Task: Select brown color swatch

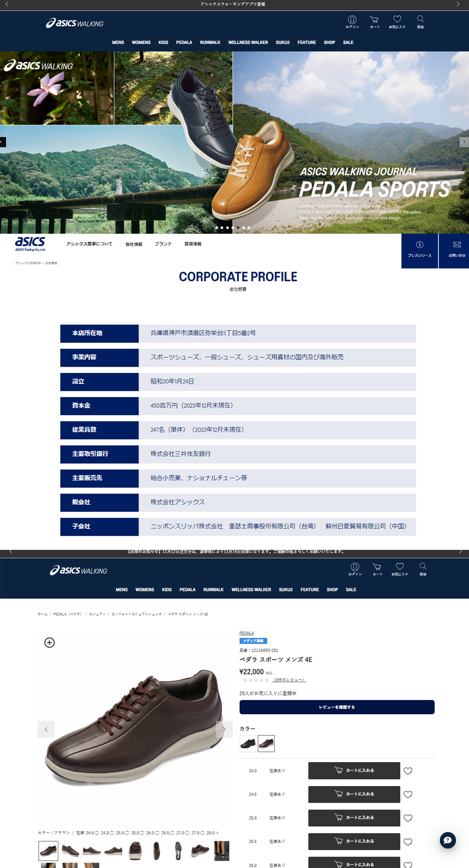Action: point(266,743)
